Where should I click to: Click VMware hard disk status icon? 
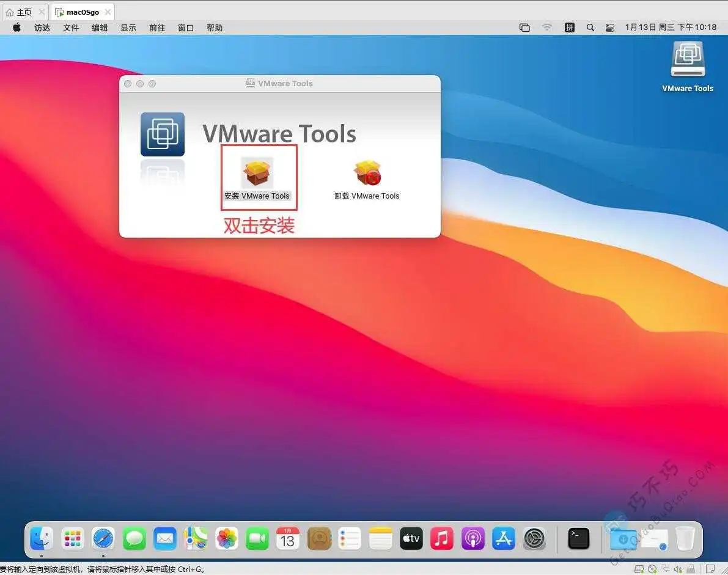pyautogui.click(x=639, y=569)
